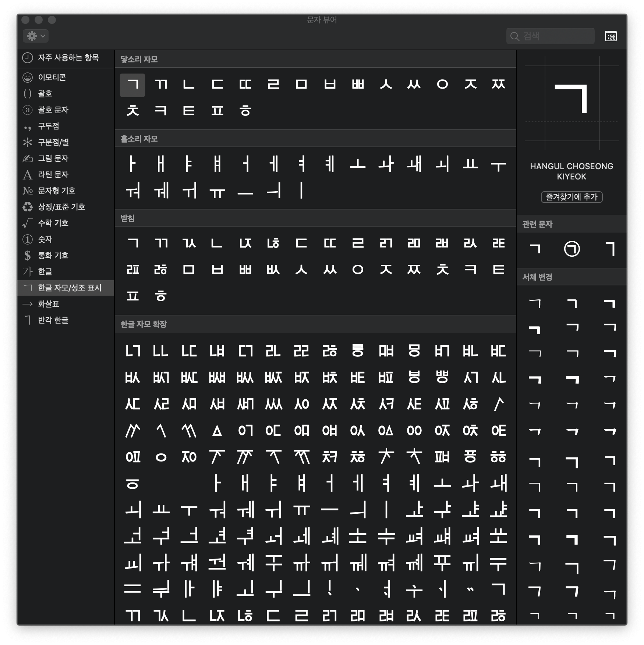Choose vowel ㅢ in the 홀소리 자모 section
This screenshot has height=645, width=644.
273,191
